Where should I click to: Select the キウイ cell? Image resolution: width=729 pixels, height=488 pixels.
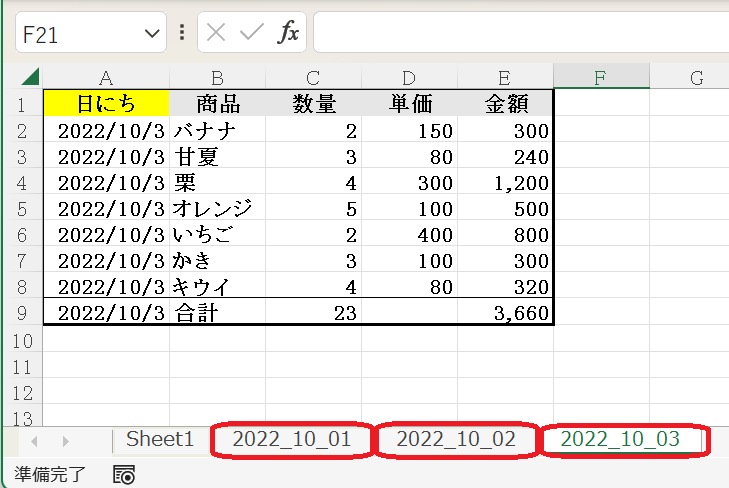point(217,286)
